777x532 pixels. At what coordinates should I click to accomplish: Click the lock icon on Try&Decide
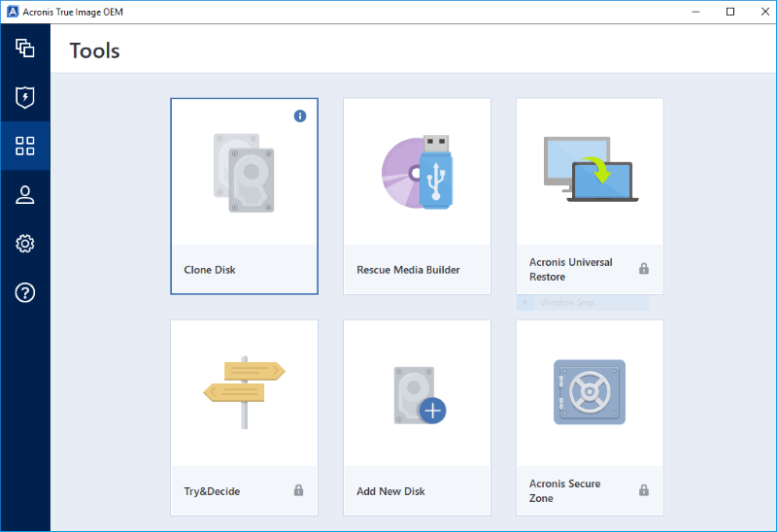click(x=298, y=490)
